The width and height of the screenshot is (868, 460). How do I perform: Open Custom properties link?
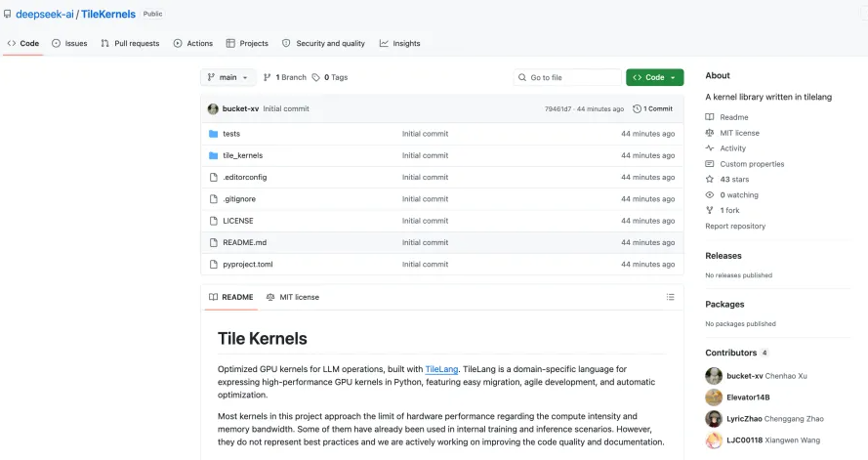coord(752,164)
